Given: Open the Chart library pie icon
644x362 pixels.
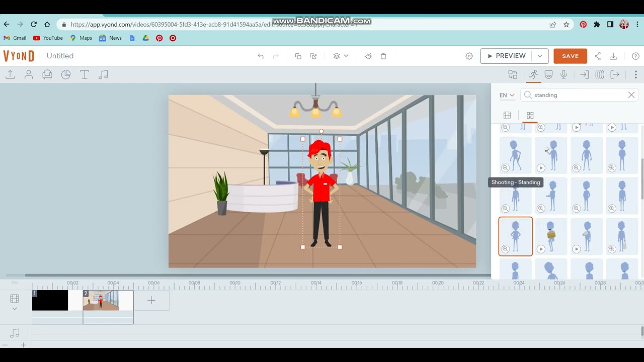Looking at the screenshot, I should click(x=66, y=75).
